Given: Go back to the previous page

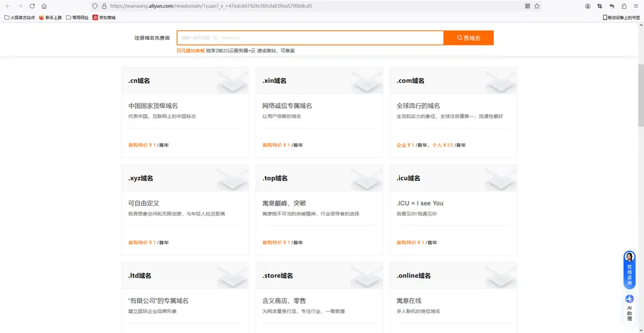Looking at the screenshot, I should click(8, 6).
